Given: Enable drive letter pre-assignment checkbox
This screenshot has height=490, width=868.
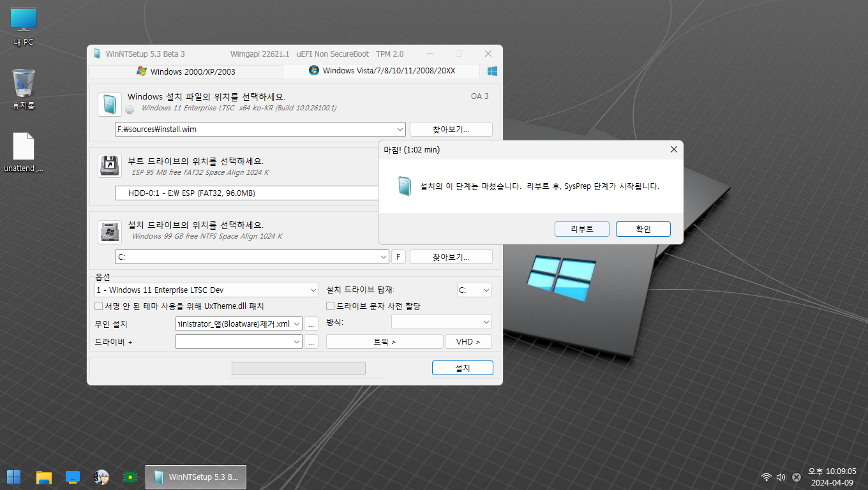Looking at the screenshot, I should pos(331,306).
